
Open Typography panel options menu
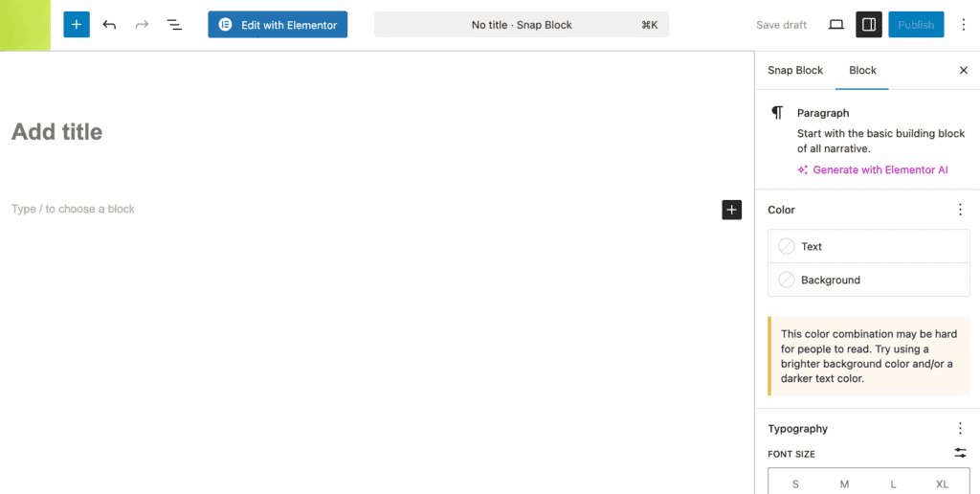tap(960, 429)
